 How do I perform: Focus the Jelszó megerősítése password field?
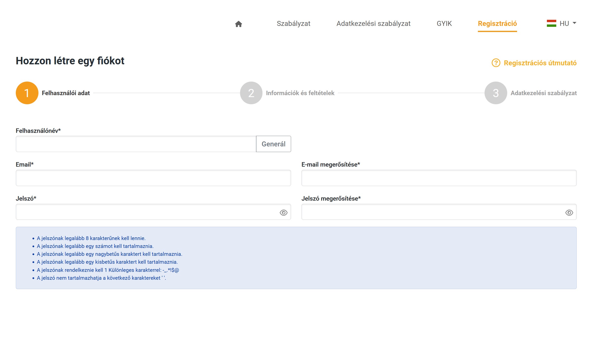[x=439, y=212]
